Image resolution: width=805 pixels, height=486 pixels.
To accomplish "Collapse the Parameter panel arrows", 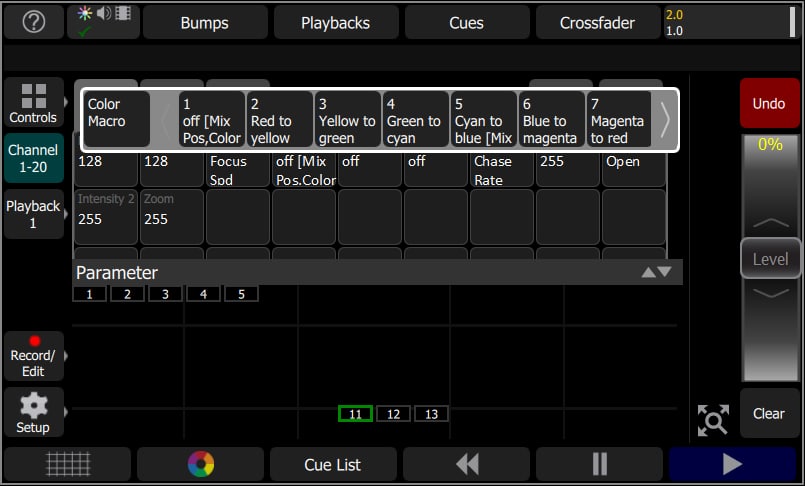I will (657, 272).
